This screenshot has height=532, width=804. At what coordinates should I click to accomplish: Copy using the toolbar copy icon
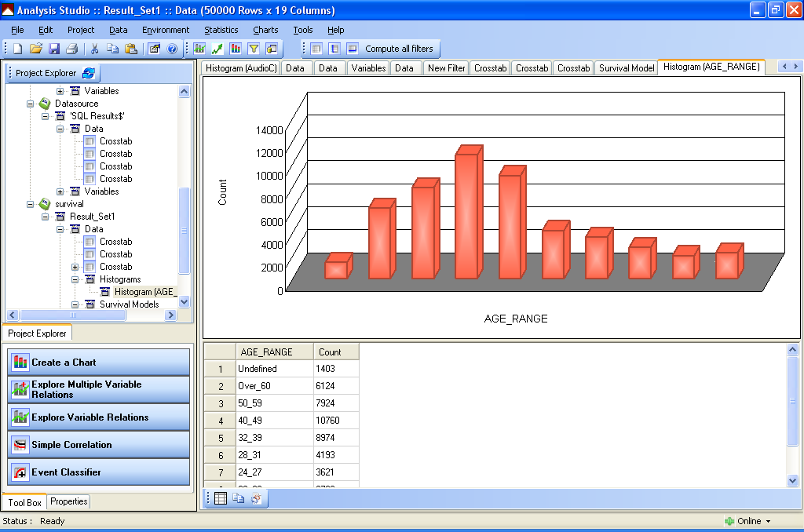click(112, 49)
